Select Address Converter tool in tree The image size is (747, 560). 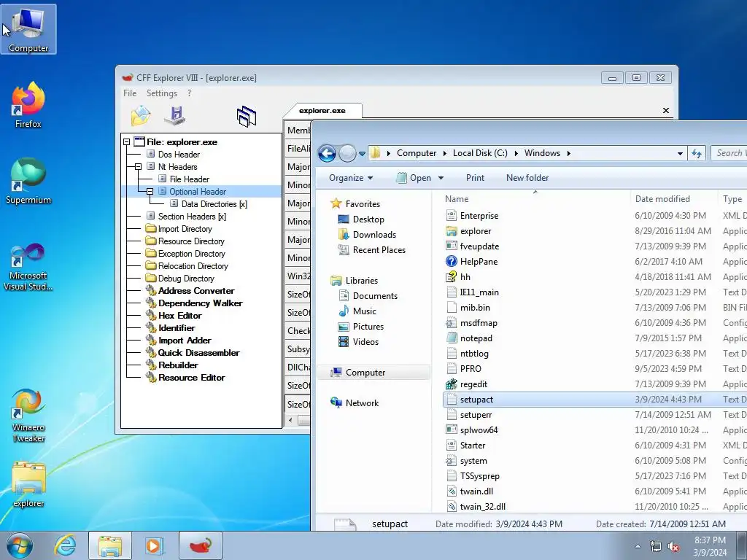196,290
